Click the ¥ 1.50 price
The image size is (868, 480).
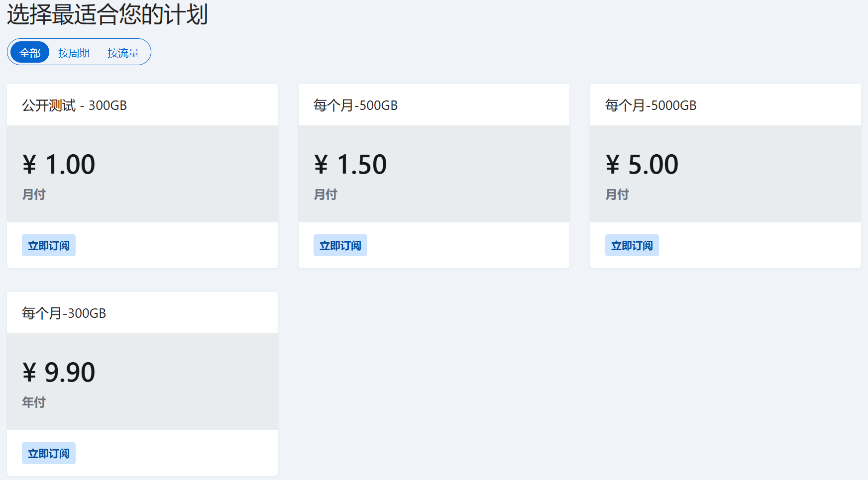(350, 165)
